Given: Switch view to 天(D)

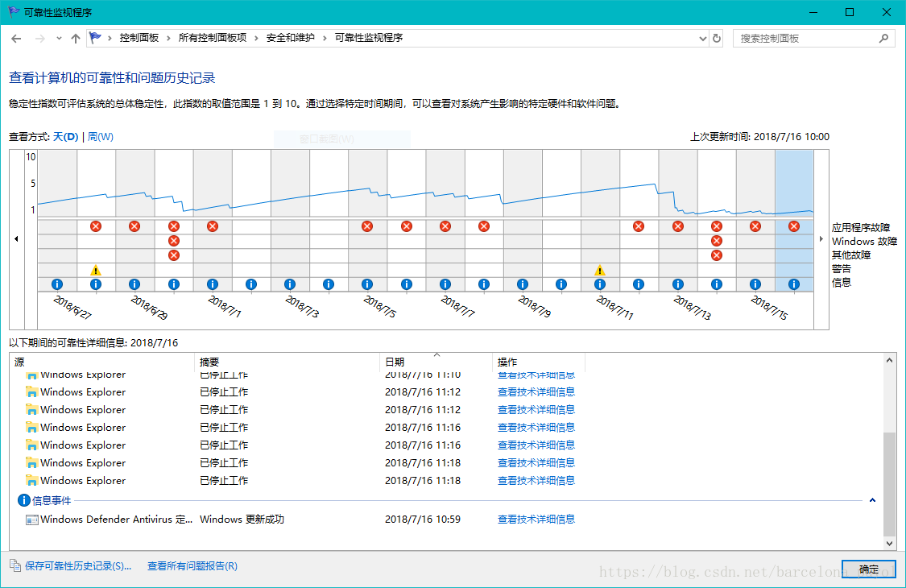Looking at the screenshot, I should click(65, 137).
